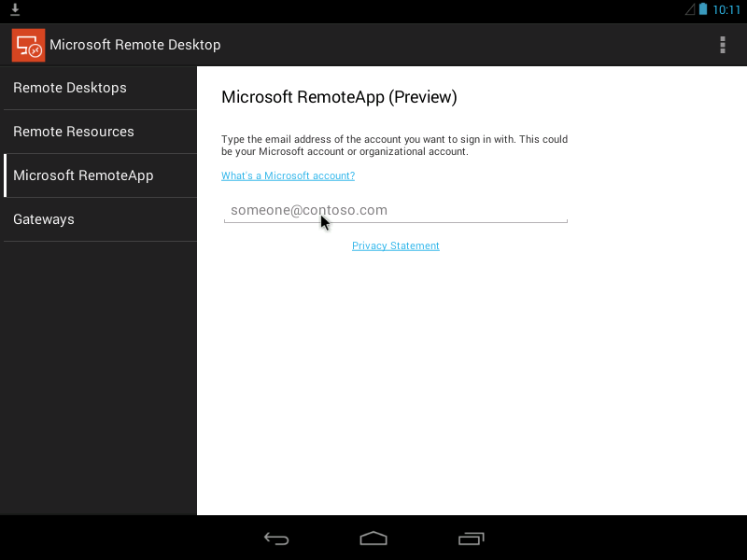Screen dimensions: 747x560
Task: Open the Microsoft Remote Desktop app icon
Action: pos(27,44)
